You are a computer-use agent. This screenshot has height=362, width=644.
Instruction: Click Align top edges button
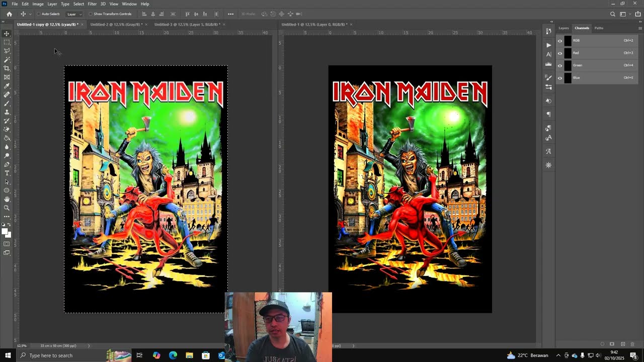pos(187,14)
